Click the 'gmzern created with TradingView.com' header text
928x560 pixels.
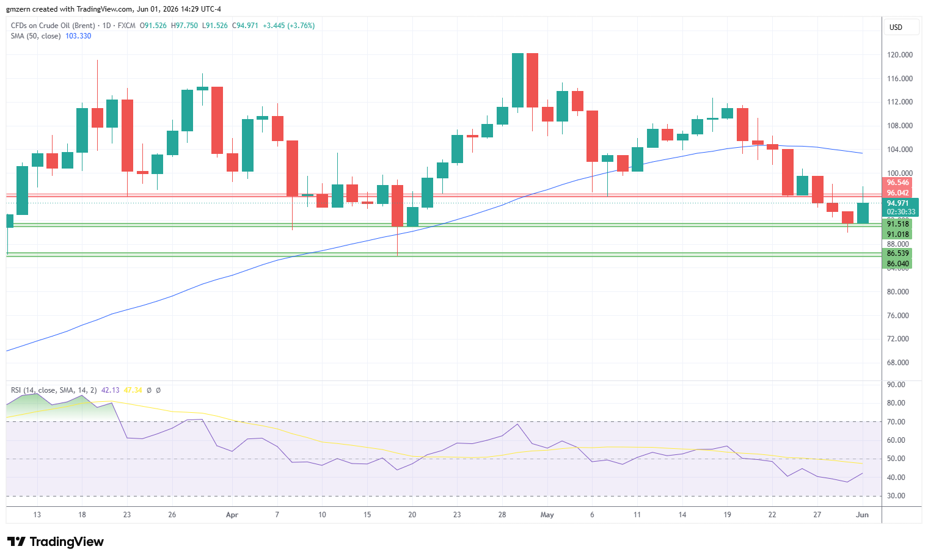69,9
